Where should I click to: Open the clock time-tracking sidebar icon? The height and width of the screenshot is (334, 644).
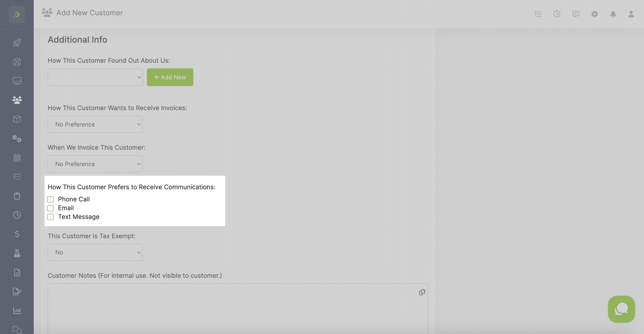coord(17,215)
